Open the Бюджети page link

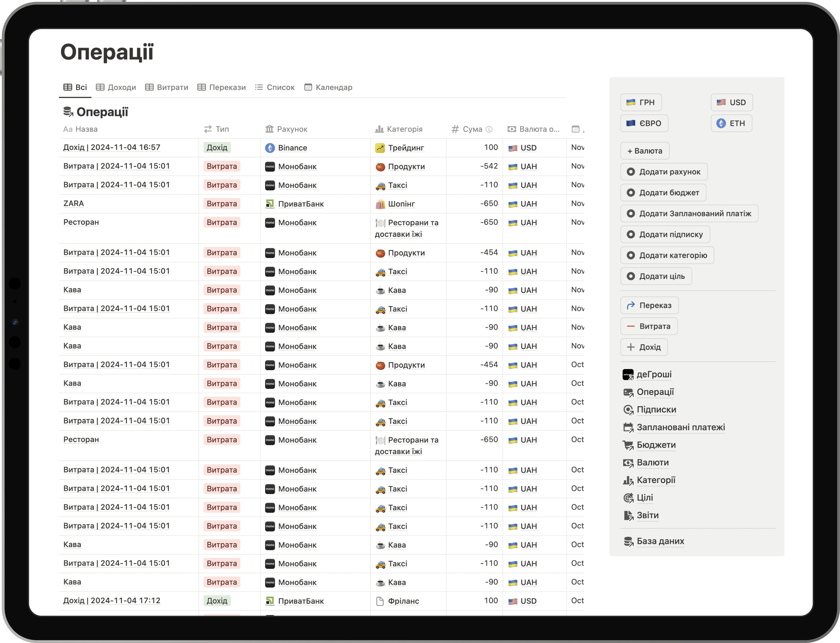pos(656,445)
